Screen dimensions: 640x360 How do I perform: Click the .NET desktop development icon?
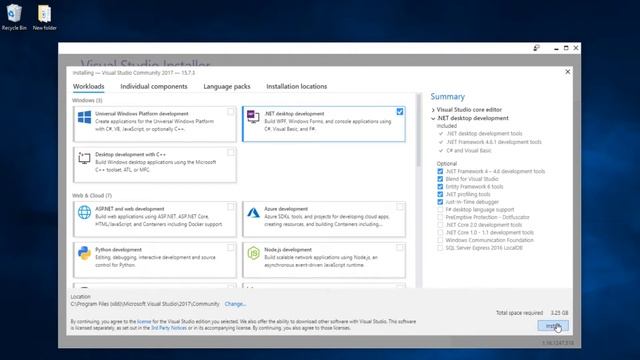pyautogui.click(x=253, y=117)
